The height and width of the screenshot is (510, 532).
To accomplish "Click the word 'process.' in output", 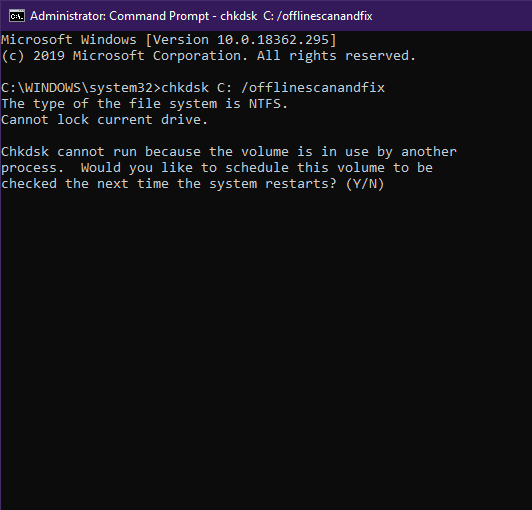I will pos(33,168).
